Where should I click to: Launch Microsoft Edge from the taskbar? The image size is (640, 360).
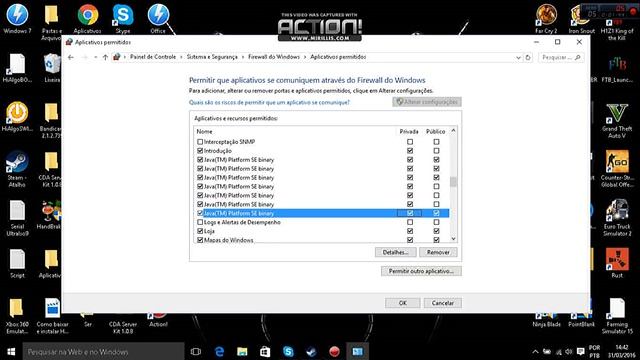point(219,351)
